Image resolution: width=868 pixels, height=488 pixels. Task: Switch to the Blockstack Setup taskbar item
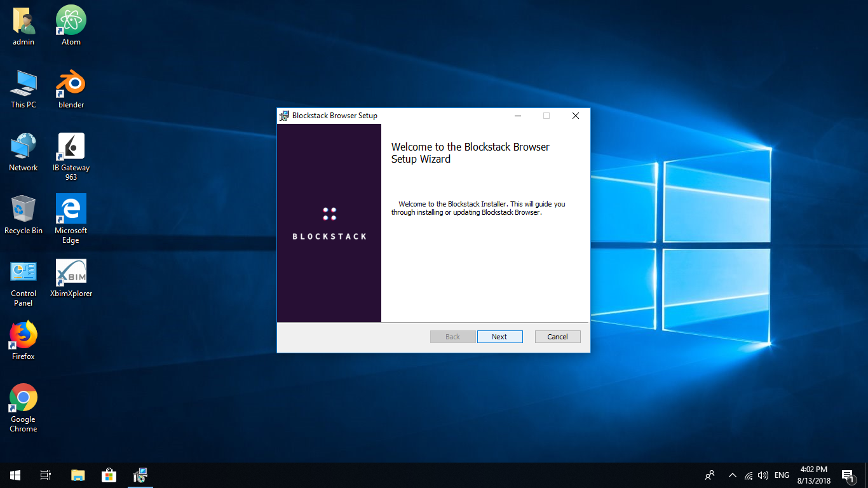tap(140, 475)
